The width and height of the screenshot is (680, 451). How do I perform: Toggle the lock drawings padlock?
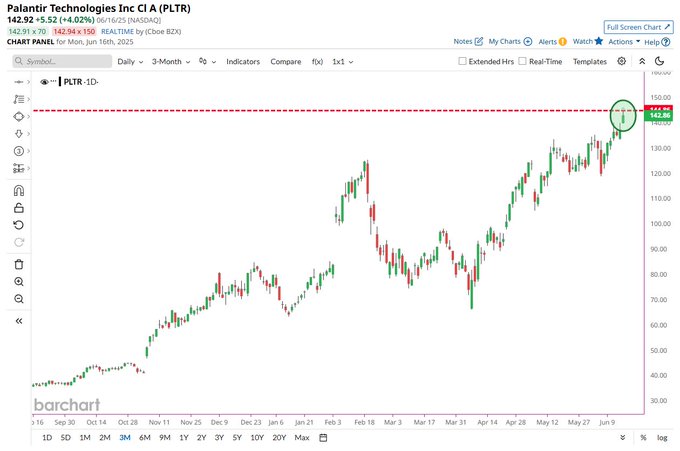pos(19,208)
